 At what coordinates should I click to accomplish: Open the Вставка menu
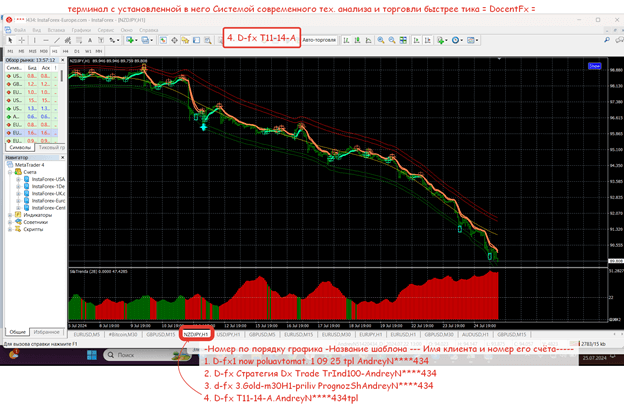pos(56,30)
